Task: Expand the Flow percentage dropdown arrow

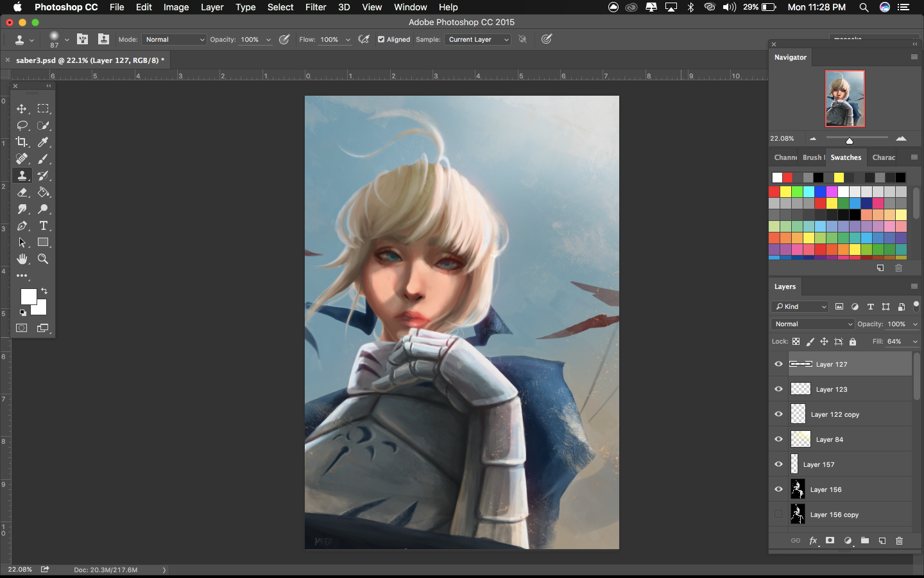Action: [348, 40]
